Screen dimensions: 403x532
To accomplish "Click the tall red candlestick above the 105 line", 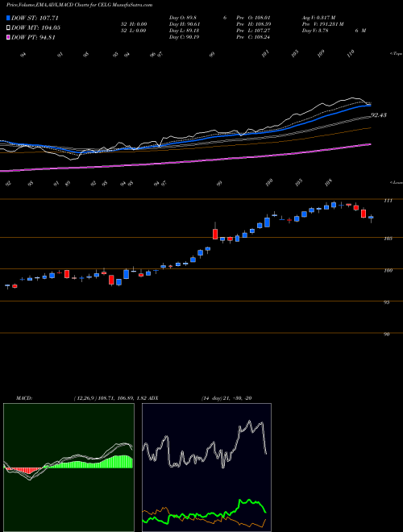I will click(x=215, y=232).
